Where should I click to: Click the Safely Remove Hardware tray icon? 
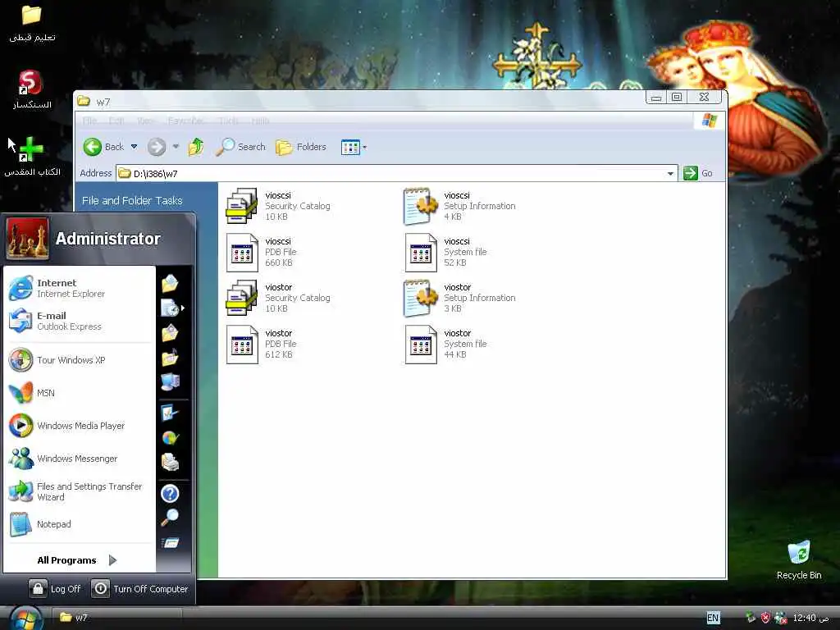(x=751, y=618)
